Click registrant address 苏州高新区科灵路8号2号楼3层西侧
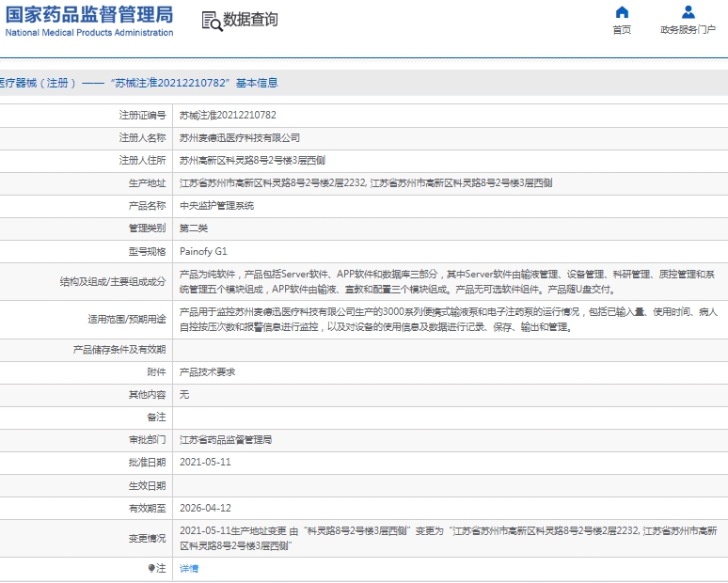The width and height of the screenshot is (728, 583). pyautogui.click(x=252, y=161)
